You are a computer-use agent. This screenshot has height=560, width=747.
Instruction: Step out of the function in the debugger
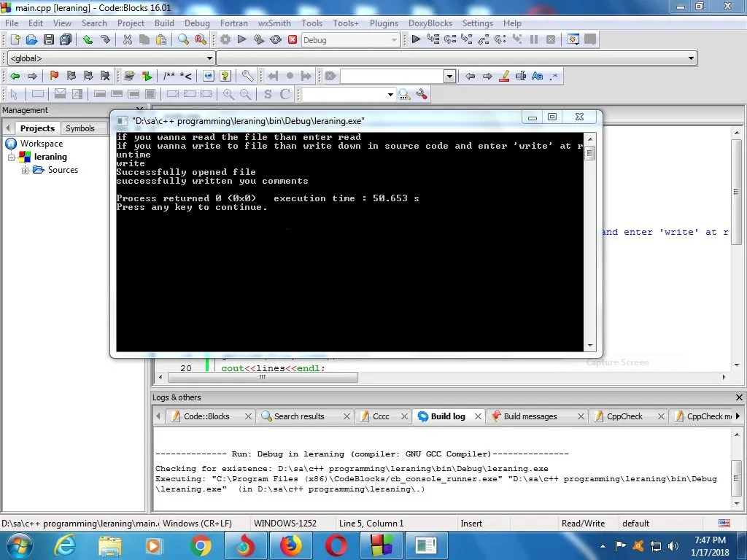pyautogui.click(x=483, y=39)
